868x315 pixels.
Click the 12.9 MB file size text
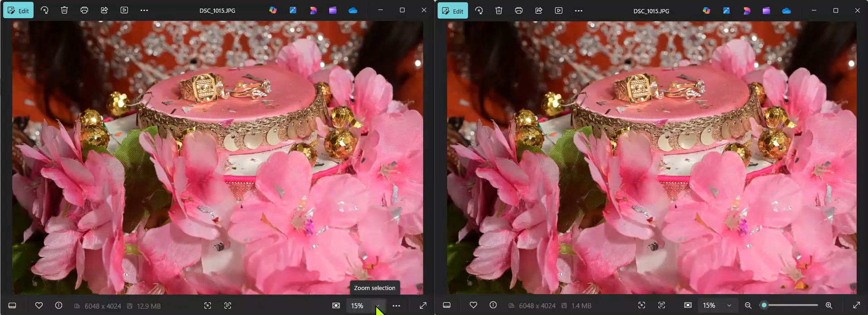coord(149,306)
